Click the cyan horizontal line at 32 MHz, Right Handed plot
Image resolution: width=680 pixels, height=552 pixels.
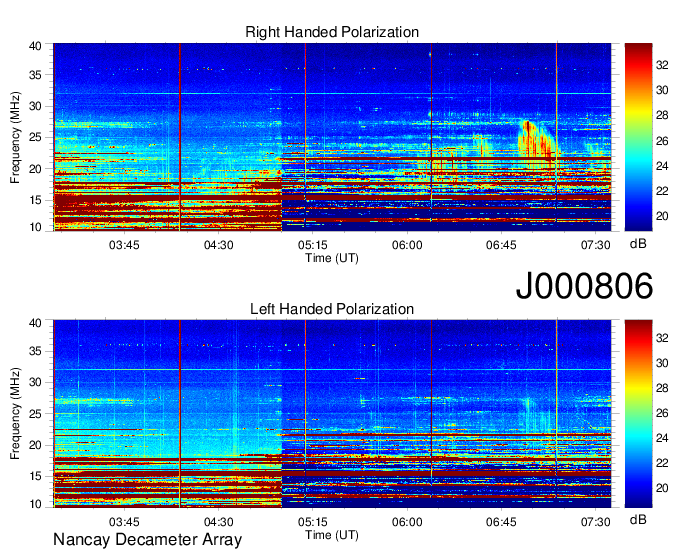[332, 93]
